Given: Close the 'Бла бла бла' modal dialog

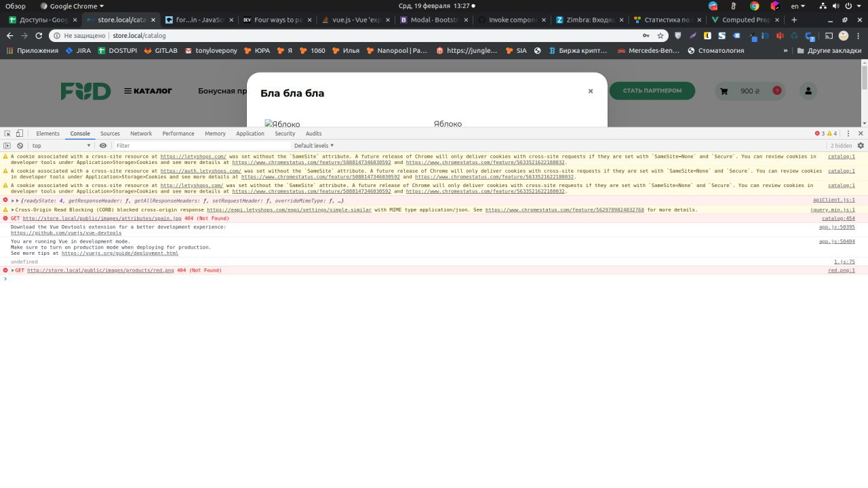Looking at the screenshot, I should tap(591, 91).
